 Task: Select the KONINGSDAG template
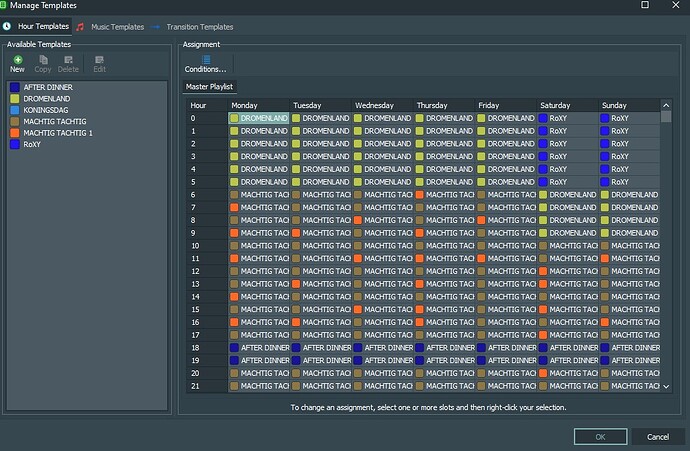point(87,110)
